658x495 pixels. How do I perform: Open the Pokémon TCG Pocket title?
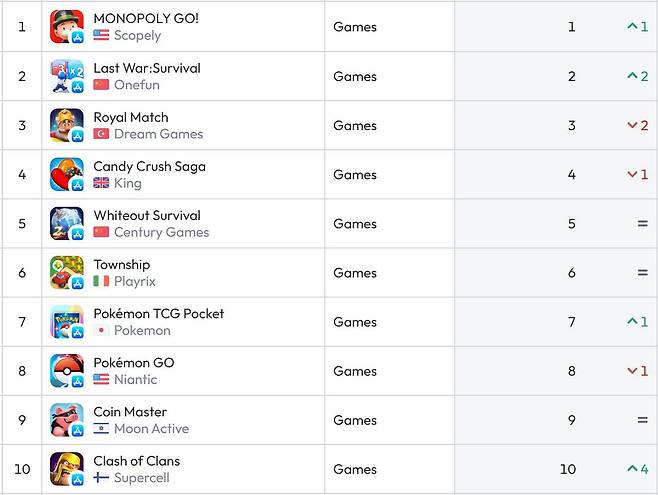pos(158,313)
